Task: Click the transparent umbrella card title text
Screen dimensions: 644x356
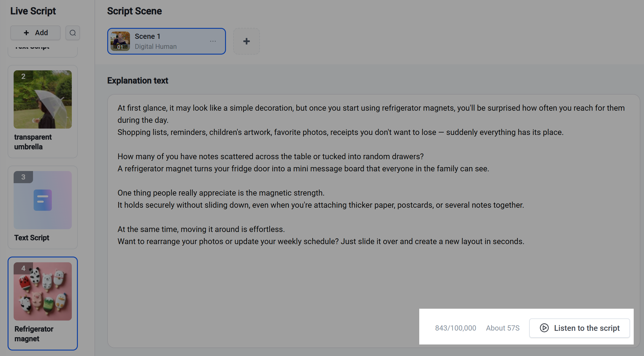Action: (33, 142)
